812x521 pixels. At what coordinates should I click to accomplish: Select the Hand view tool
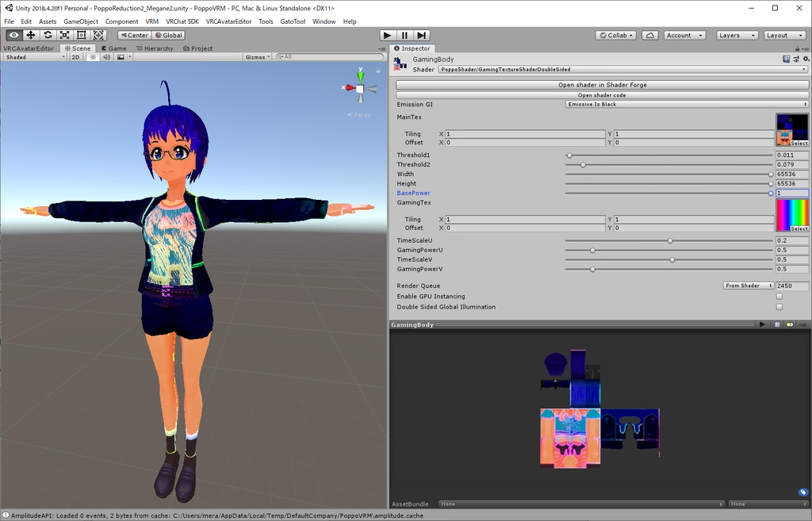tap(14, 35)
